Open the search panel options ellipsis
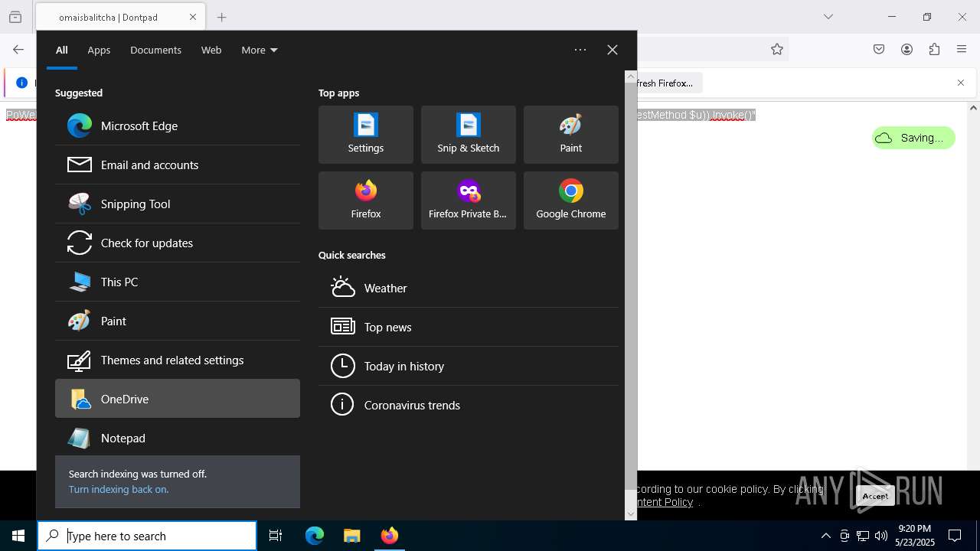Screen dimensions: 980x551 (580, 50)
